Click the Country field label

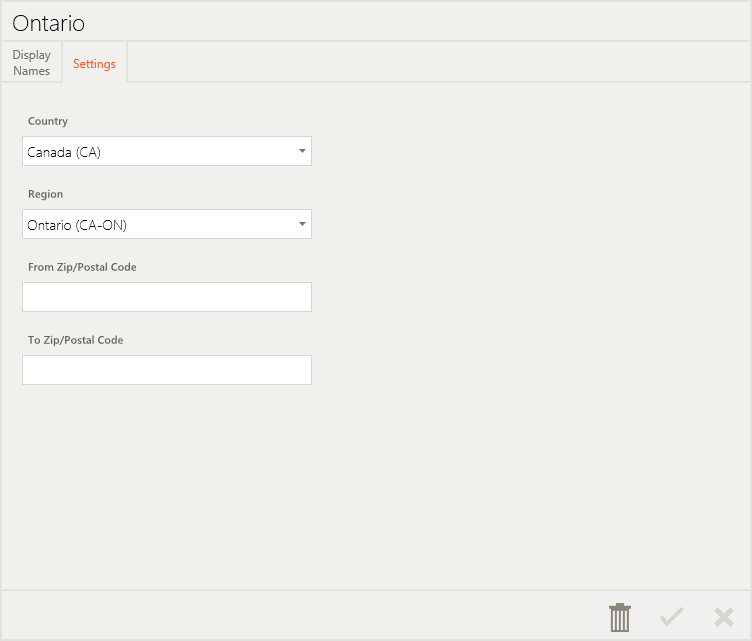(x=48, y=121)
